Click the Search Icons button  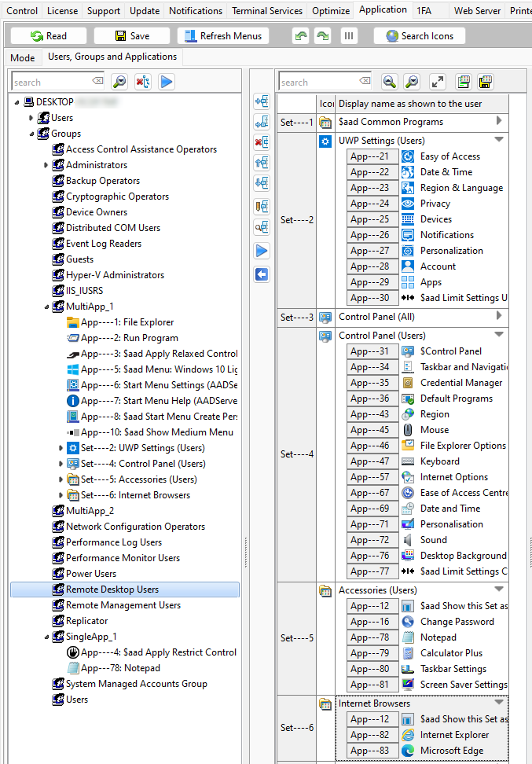pos(419,36)
